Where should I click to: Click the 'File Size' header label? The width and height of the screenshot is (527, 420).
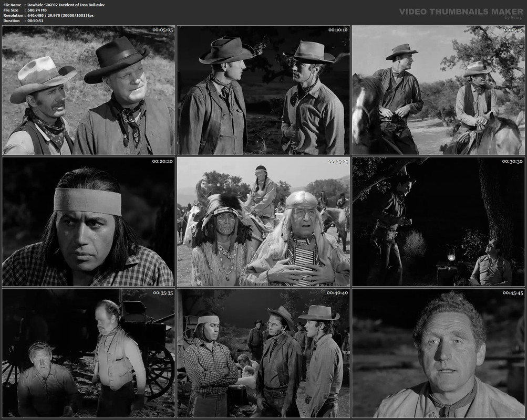coord(11,10)
